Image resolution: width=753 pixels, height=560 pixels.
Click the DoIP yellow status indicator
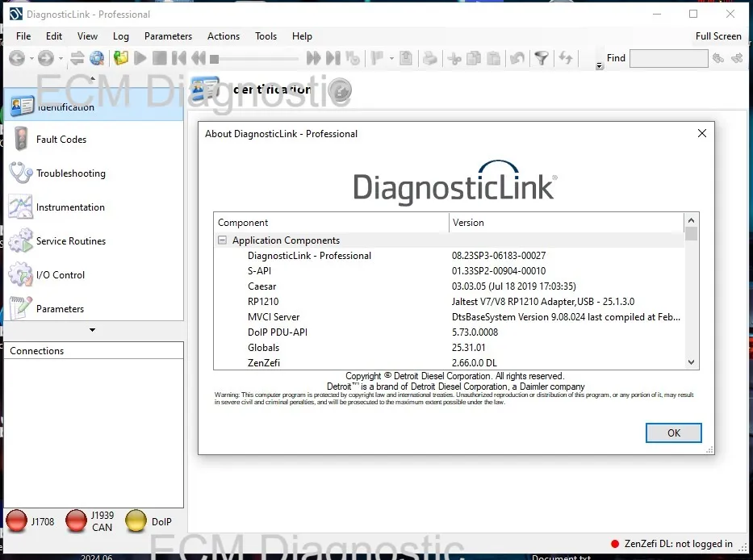coord(136,521)
